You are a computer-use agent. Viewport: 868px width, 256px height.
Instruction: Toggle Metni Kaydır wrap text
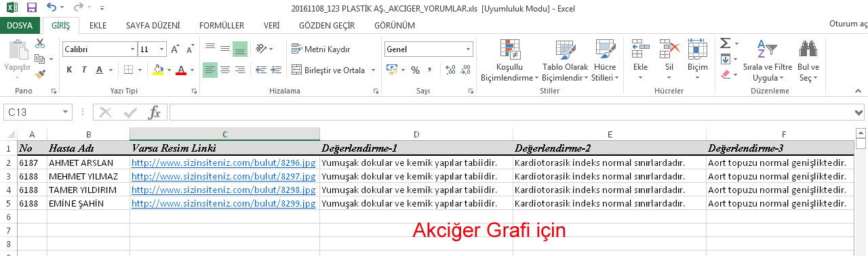[x=321, y=49]
